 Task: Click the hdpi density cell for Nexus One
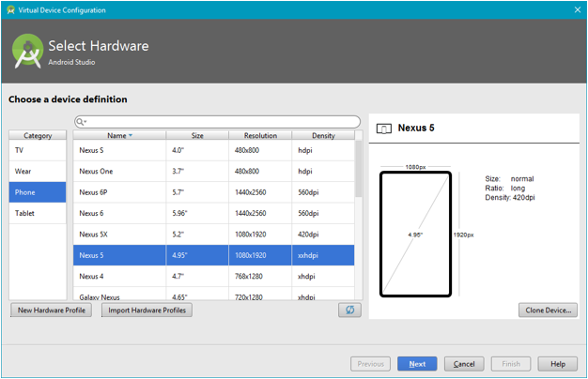point(323,172)
